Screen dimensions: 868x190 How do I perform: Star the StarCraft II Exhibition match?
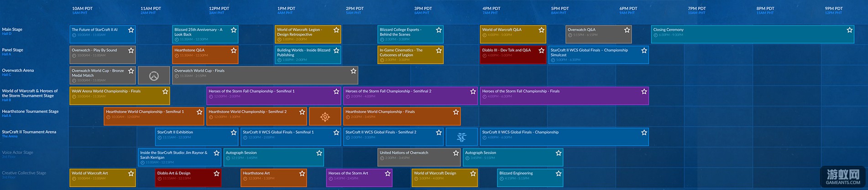point(234,133)
